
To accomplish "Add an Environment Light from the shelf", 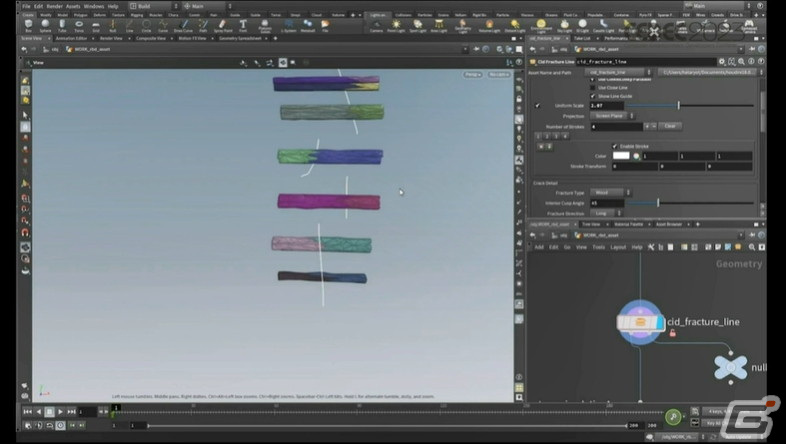I will pos(541,25).
